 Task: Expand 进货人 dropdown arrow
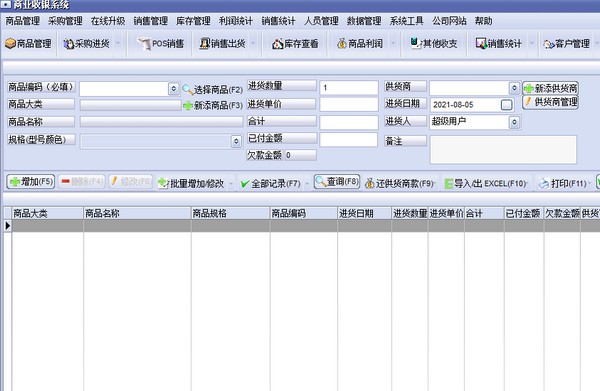coord(514,122)
